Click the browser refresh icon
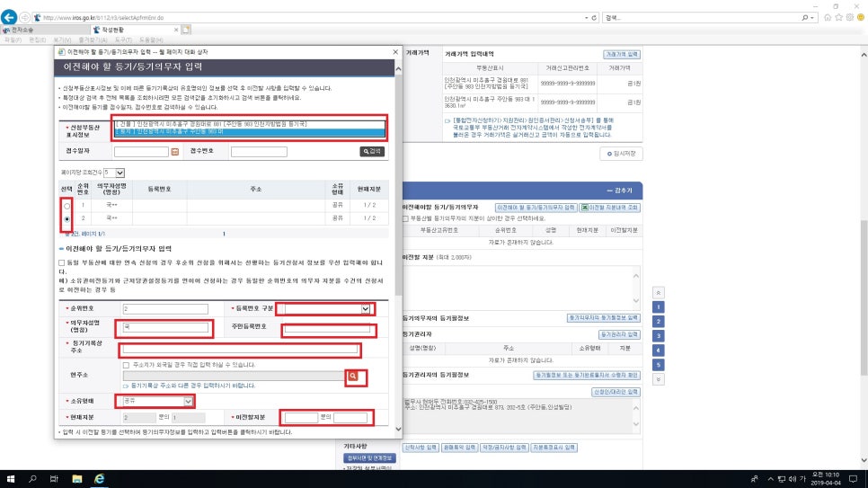The height and width of the screenshot is (488, 868). coord(594,18)
